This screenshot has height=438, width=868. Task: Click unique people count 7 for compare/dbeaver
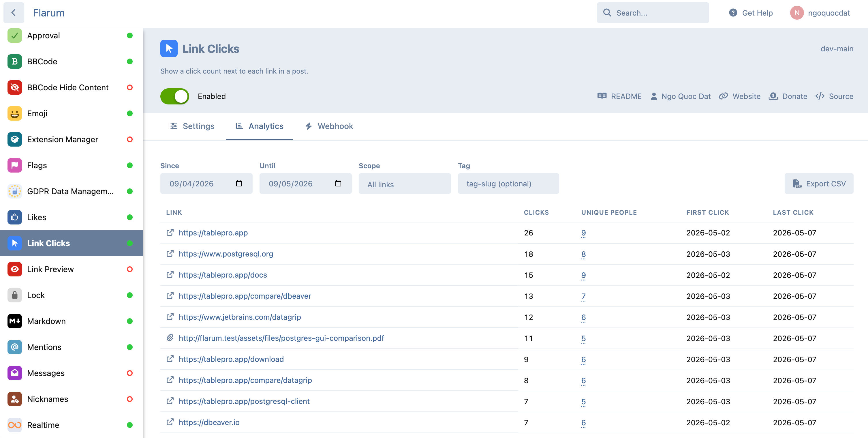[583, 296]
